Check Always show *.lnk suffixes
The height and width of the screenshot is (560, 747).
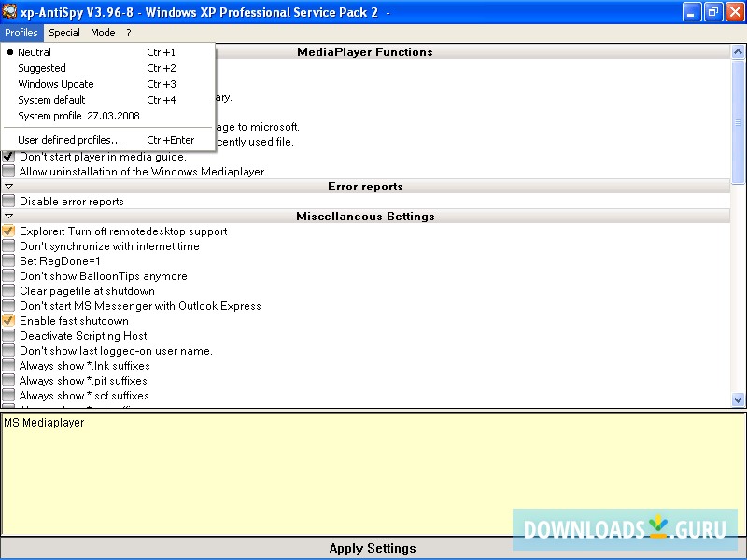[x=8, y=365]
